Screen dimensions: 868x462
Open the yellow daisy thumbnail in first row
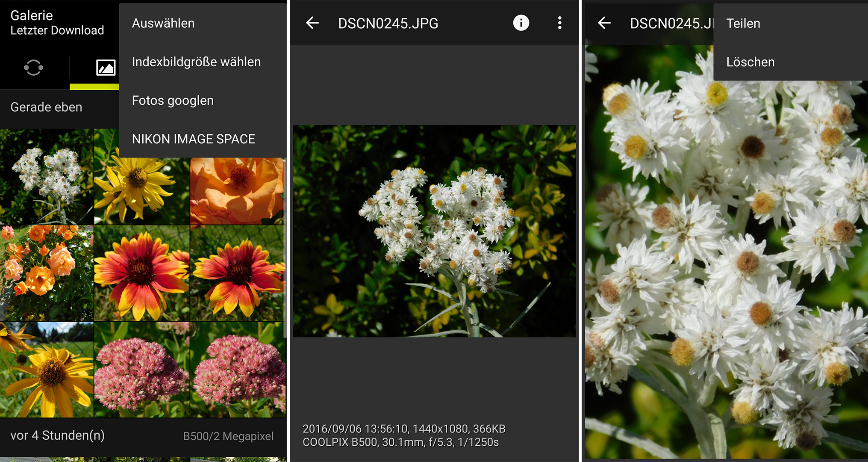click(x=141, y=191)
